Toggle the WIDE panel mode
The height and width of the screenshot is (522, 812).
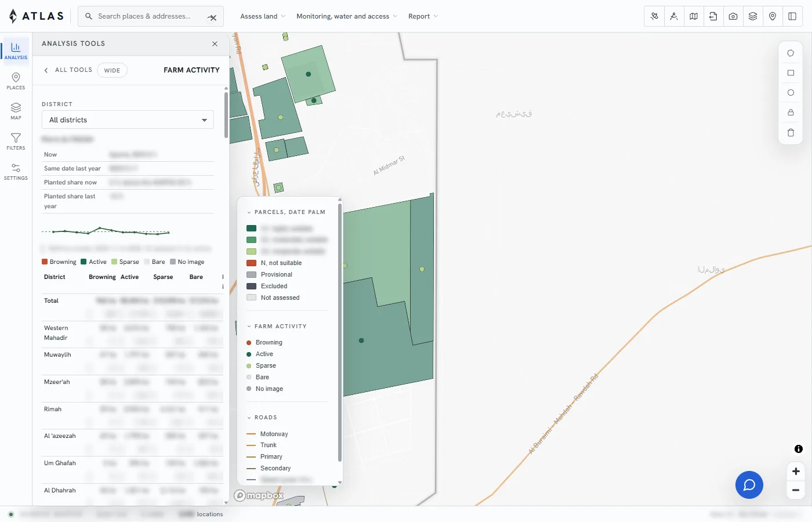point(112,70)
